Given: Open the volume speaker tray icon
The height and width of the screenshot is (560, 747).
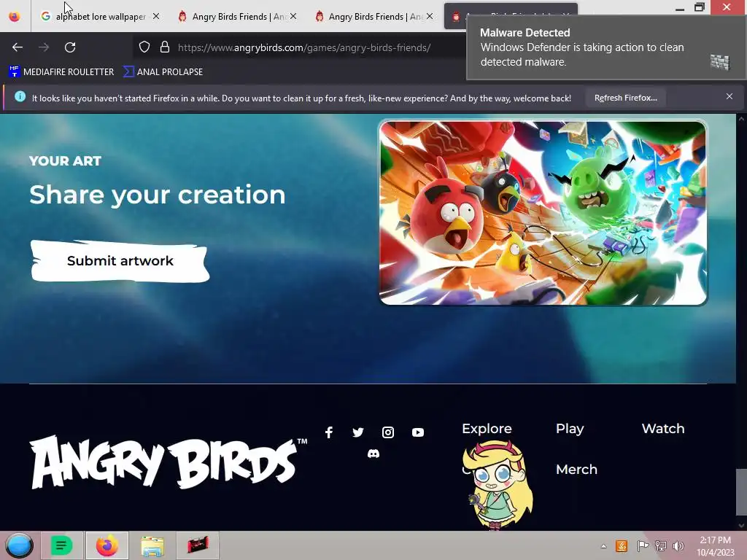Looking at the screenshot, I should click(678, 545).
